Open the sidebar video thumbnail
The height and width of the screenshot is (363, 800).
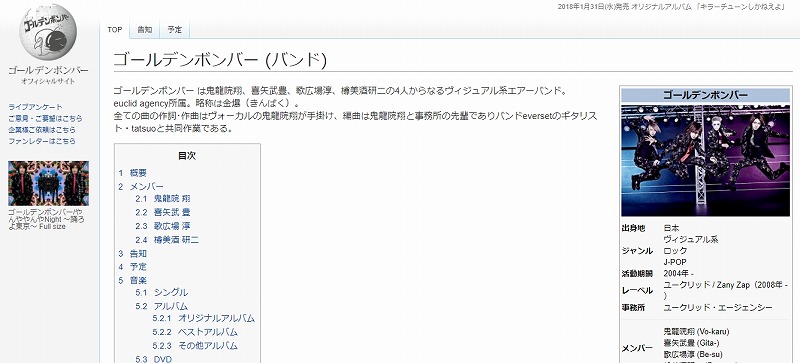pos(48,183)
